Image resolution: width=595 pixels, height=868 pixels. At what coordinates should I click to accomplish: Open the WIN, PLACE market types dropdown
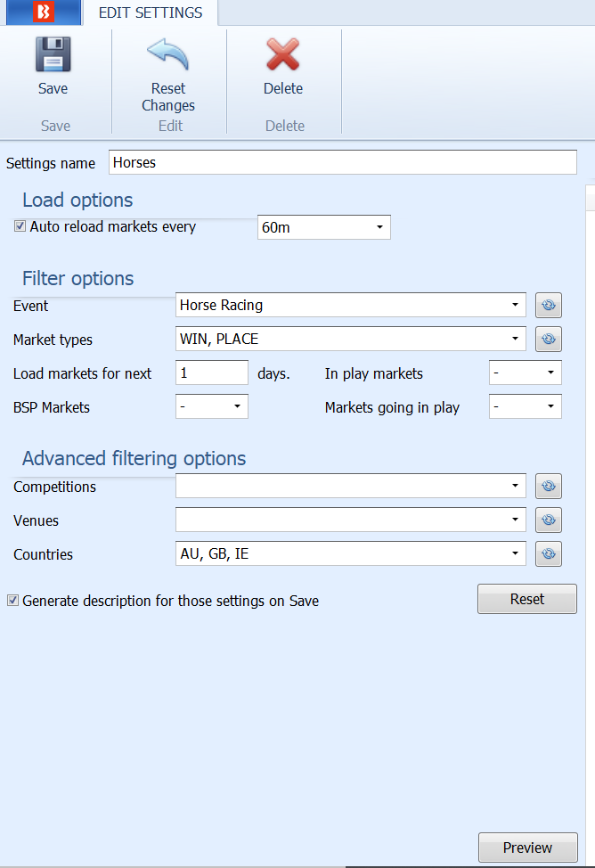click(x=351, y=339)
